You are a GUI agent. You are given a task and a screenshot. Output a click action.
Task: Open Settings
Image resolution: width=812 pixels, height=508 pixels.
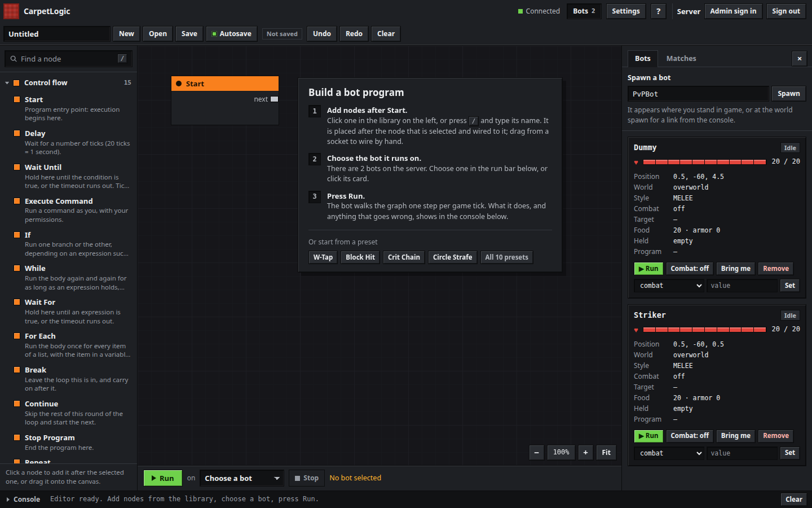click(625, 11)
